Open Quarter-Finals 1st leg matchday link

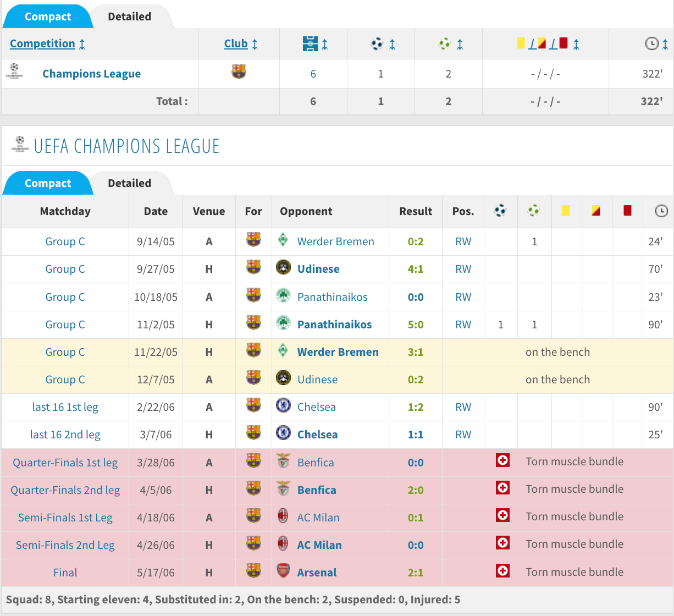coord(65,463)
